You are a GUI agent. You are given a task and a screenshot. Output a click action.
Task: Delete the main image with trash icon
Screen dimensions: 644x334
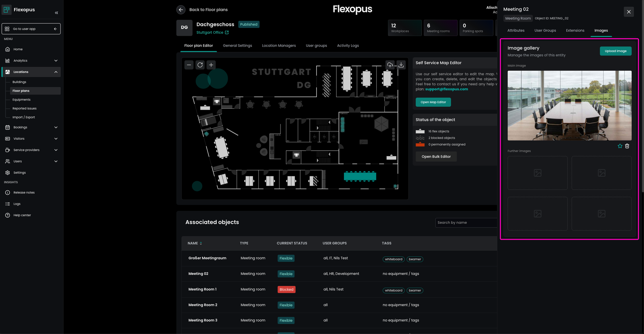(x=627, y=146)
